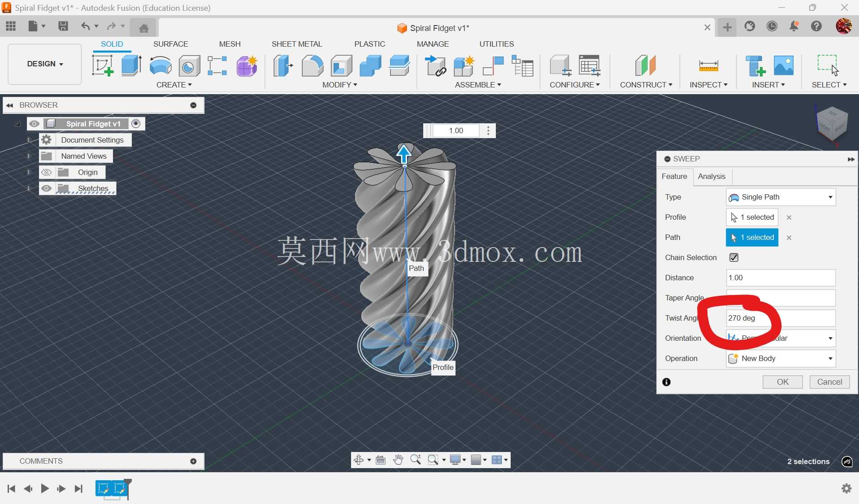
Task: Select the Offset Plane construct tool
Action: point(646,65)
